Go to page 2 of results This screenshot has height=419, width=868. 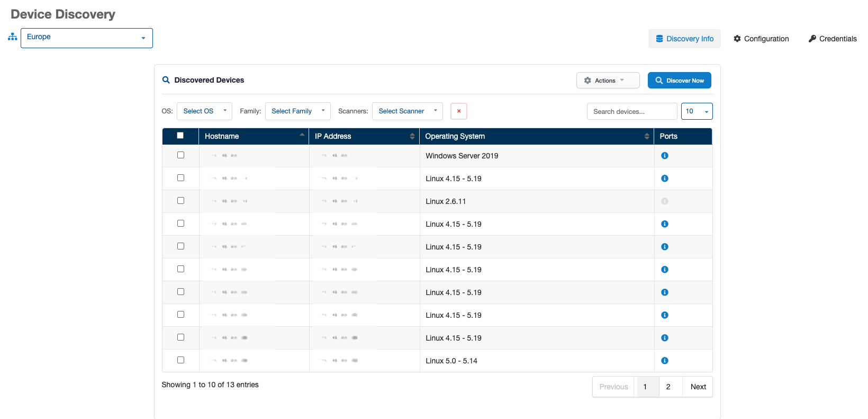click(668, 387)
